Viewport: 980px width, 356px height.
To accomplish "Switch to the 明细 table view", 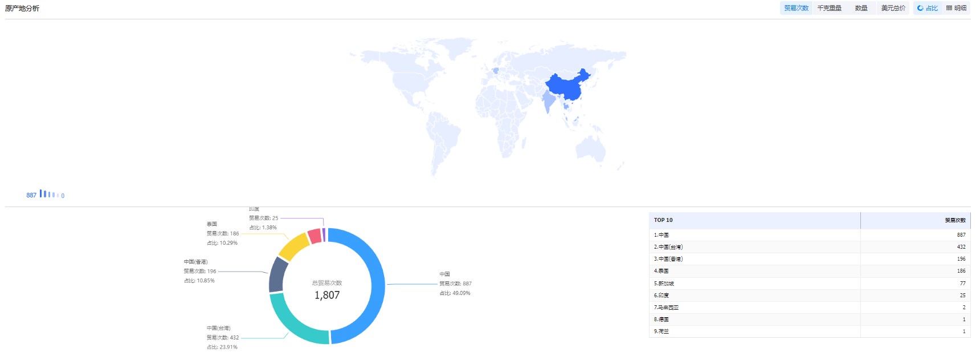I will (x=956, y=8).
